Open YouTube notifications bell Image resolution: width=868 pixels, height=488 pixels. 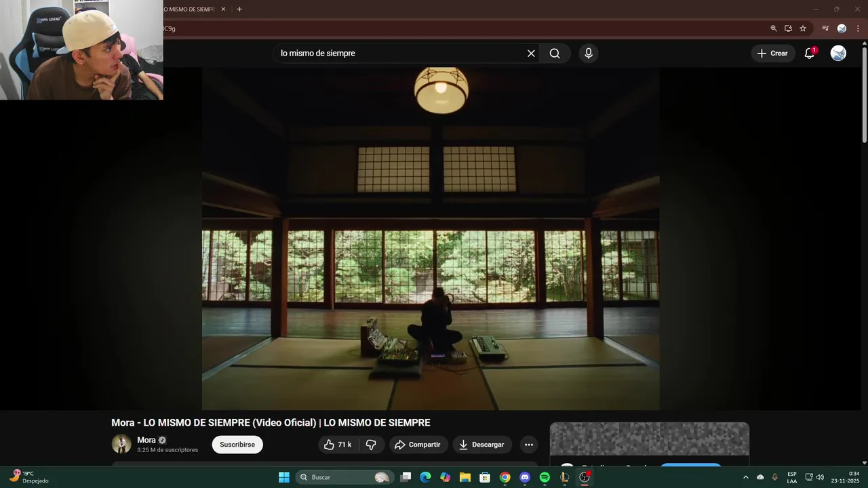click(809, 54)
